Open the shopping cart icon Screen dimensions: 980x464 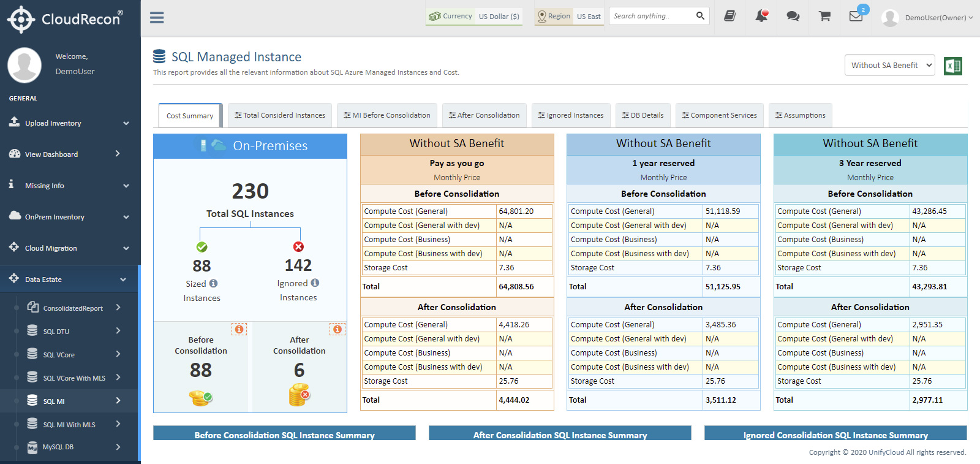tap(825, 16)
